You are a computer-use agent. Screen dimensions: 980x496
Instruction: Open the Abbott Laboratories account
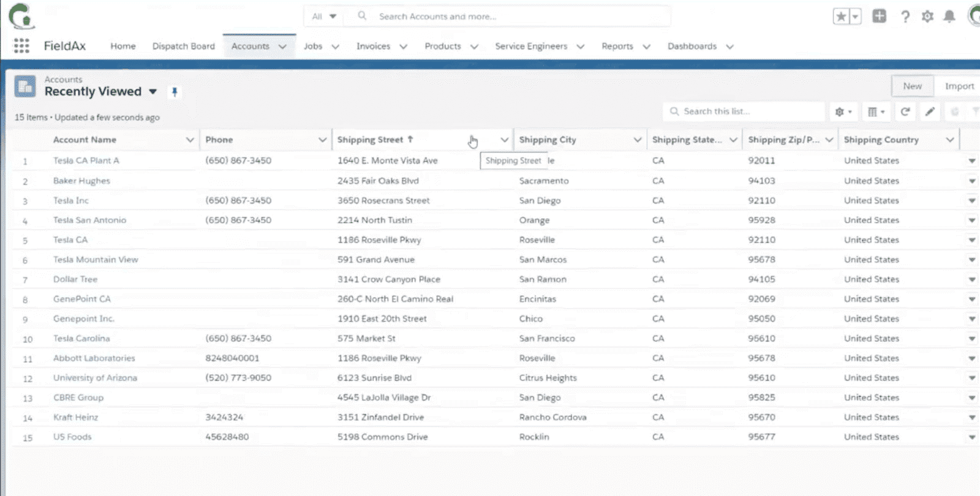pyautogui.click(x=94, y=358)
